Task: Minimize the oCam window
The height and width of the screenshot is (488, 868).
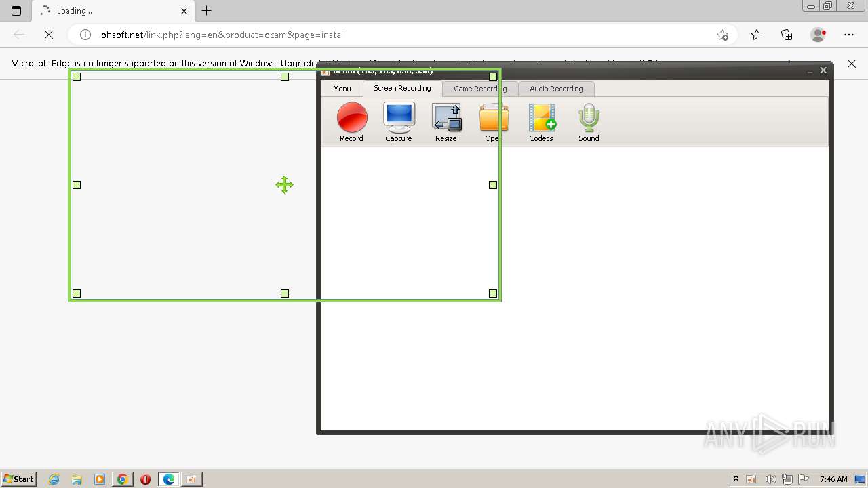Action: click(x=810, y=70)
